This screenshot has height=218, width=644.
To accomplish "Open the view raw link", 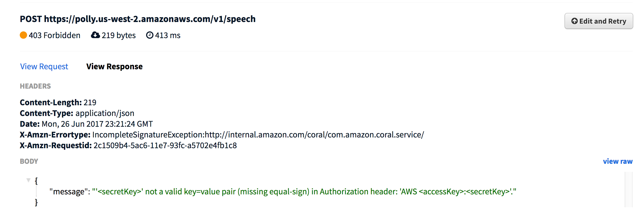I will pos(618,161).
